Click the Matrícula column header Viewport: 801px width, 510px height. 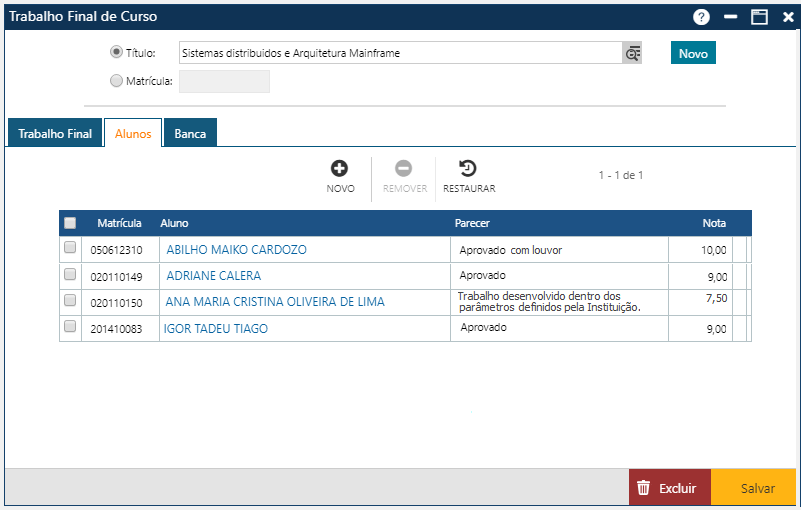point(120,223)
